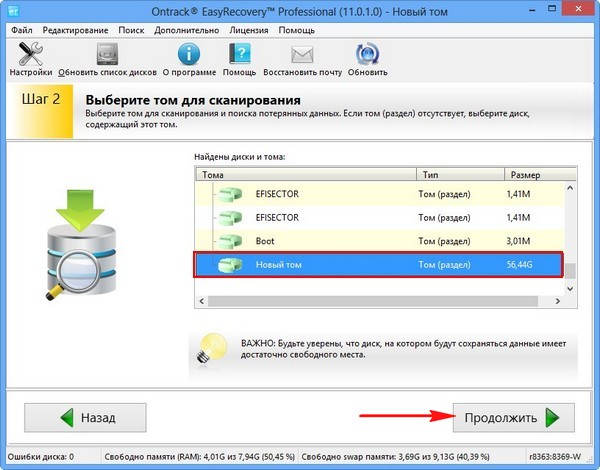
Task: Maximize the EasyRecovery window
Action: [x=552, y=9]
